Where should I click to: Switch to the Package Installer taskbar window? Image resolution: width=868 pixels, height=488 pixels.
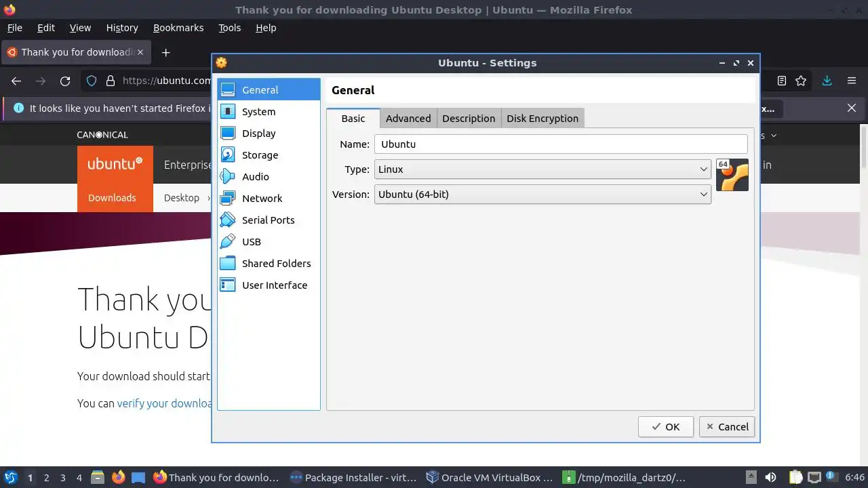(x=353, y=477)
